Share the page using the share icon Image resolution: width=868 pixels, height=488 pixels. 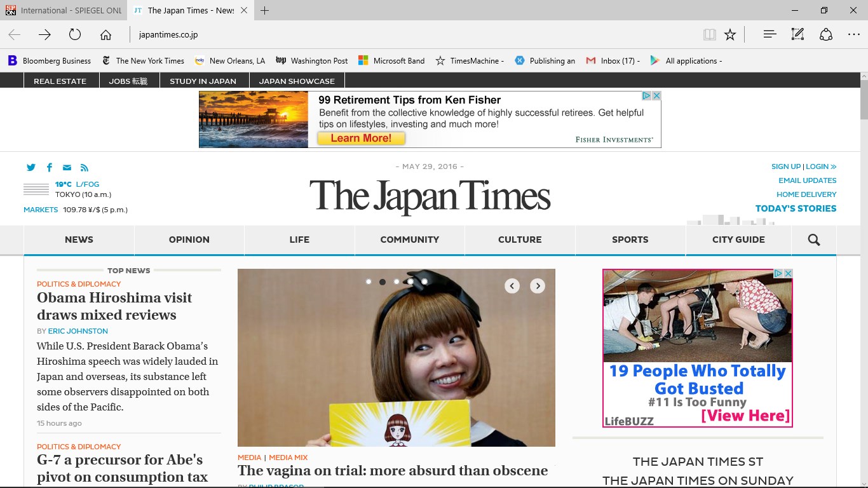tap(825, 35)
